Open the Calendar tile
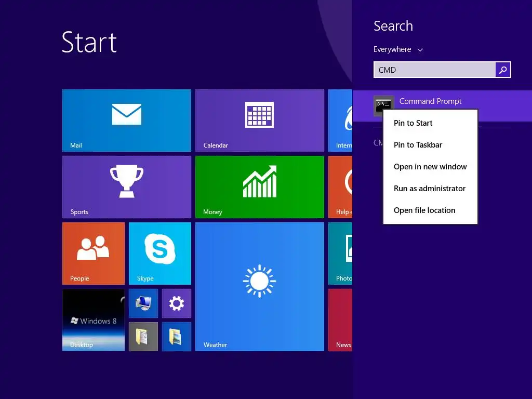Screen dimensions: 532x399 click(260, 121)
